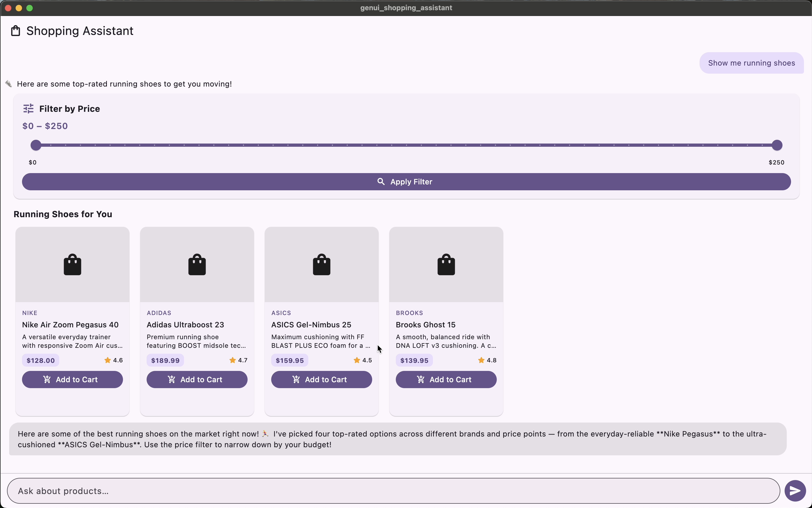Viewport: 812px width, 508px height.
Task: Click the Shopping Assistant title text
Action: click(80, 31)
